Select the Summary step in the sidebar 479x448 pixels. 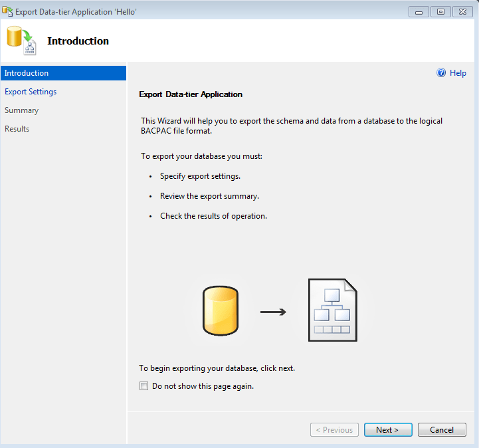click(x=22, y=110)
